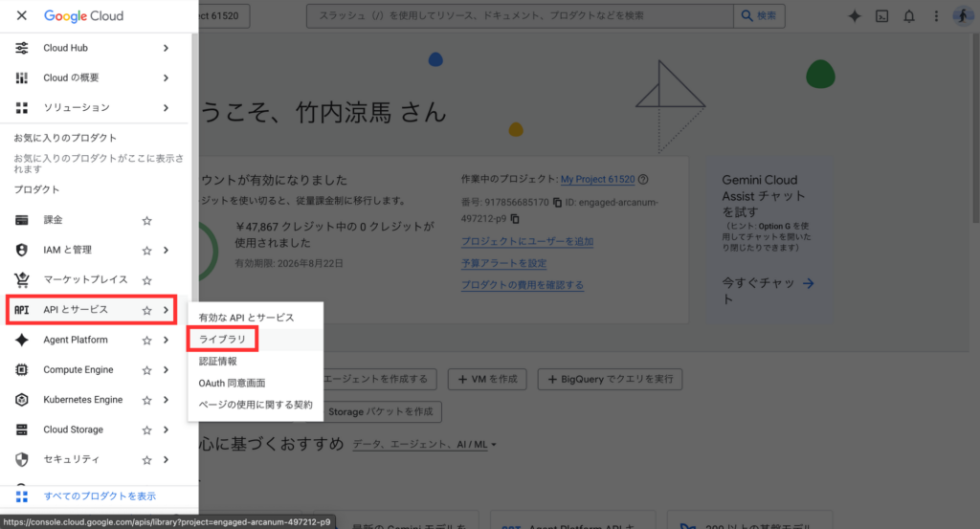Open 予算アラートを設定 link
980x529 pixels.
[503, 264]
